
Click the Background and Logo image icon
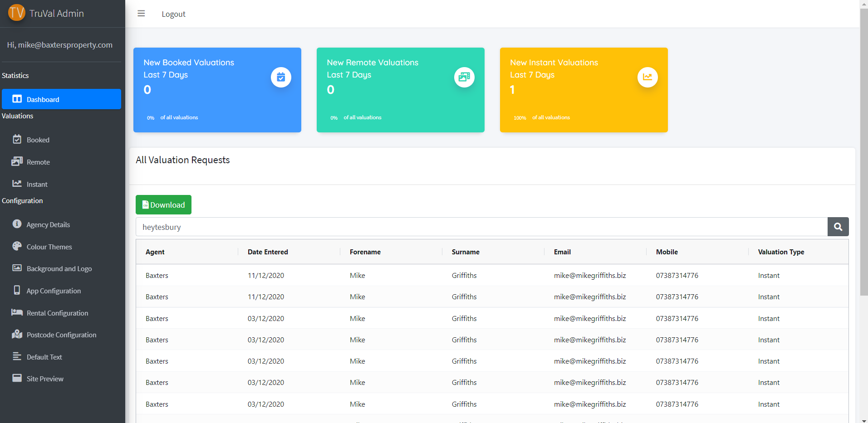coord(17,268)
